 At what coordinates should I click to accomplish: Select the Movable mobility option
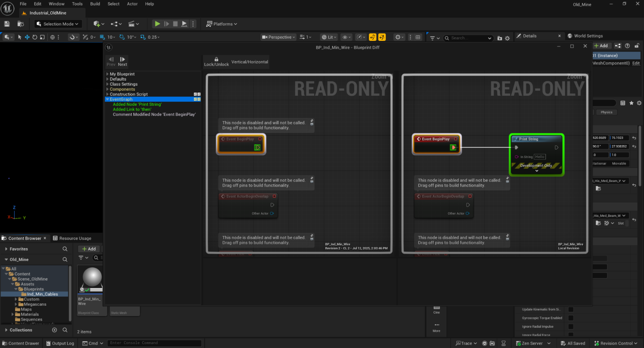619,164
